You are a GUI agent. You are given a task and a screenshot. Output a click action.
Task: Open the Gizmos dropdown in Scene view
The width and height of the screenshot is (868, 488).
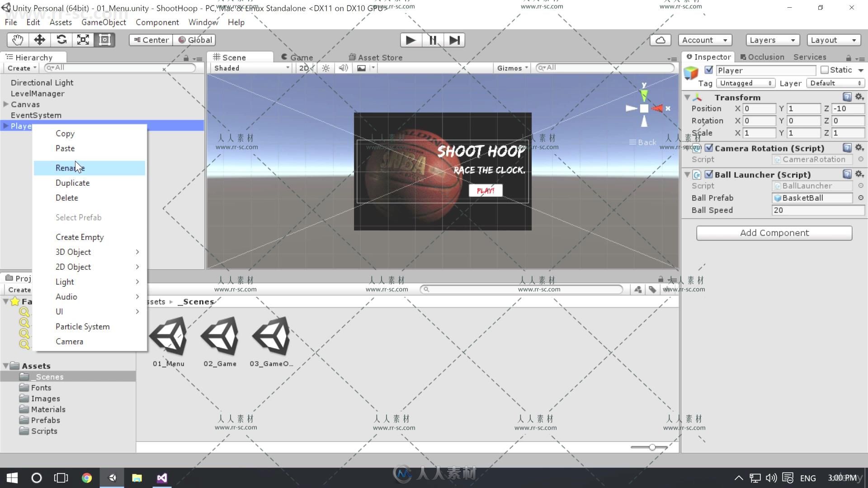(511, 67)
